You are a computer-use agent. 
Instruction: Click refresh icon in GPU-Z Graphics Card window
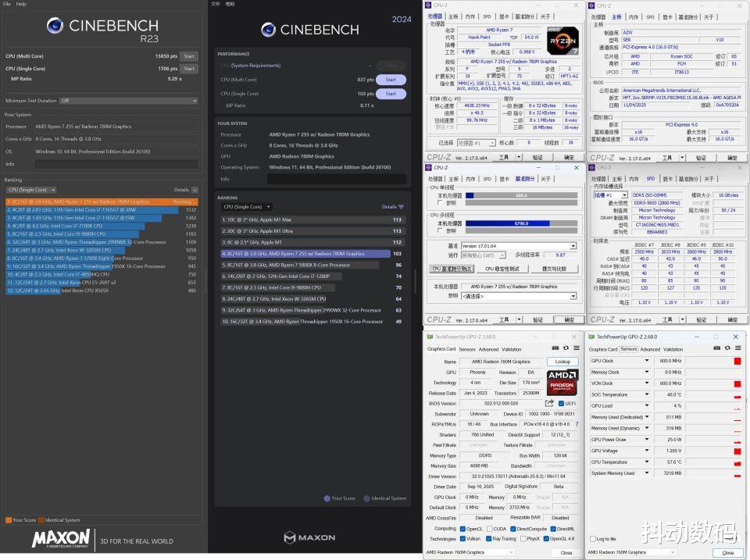click(566, 348)
